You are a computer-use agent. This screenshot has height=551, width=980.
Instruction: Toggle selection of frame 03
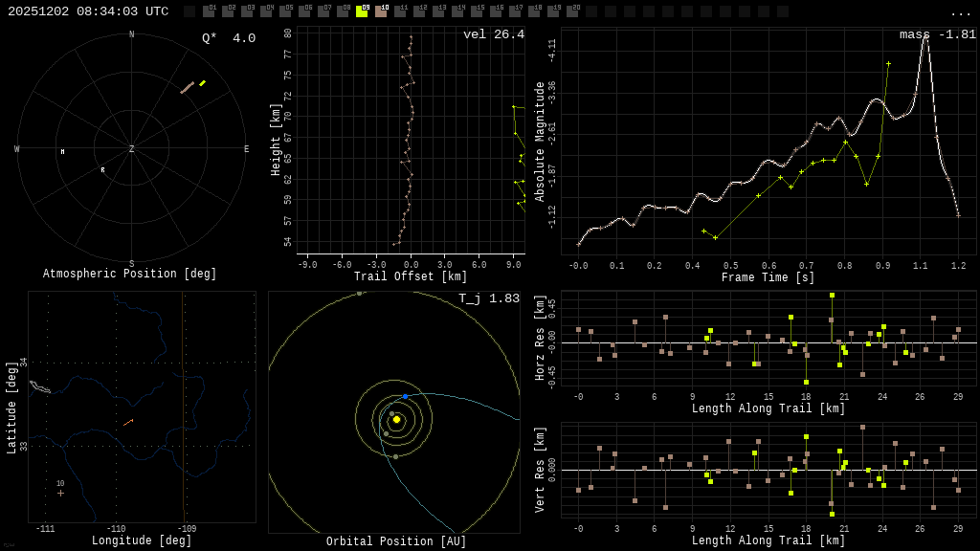click(246, 12)
